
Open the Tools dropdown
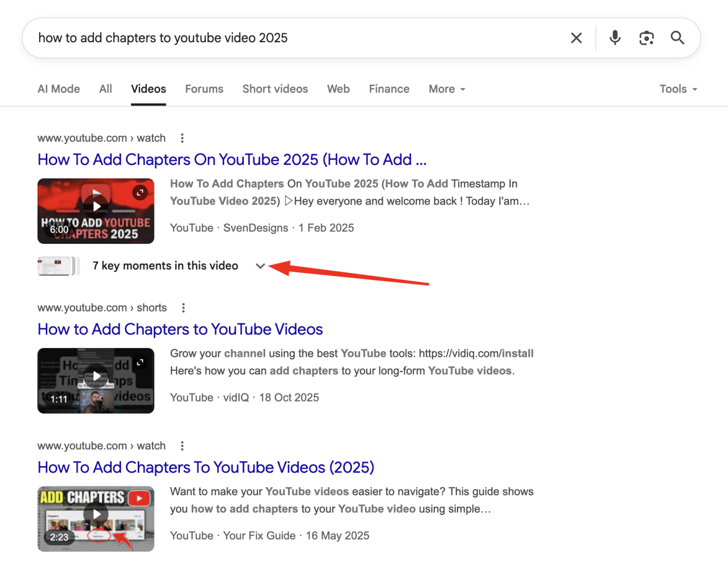[678, 89]
